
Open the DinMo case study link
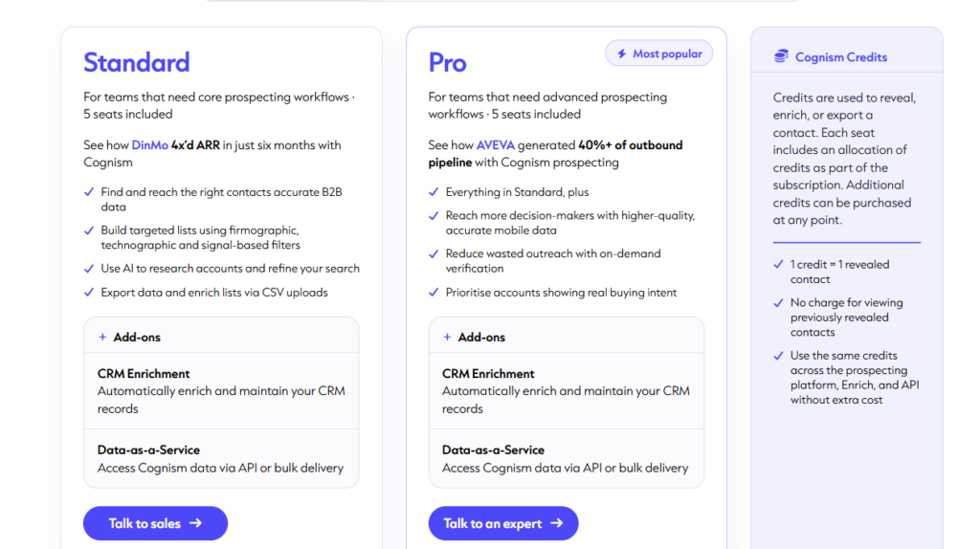[x=150, y=144]
